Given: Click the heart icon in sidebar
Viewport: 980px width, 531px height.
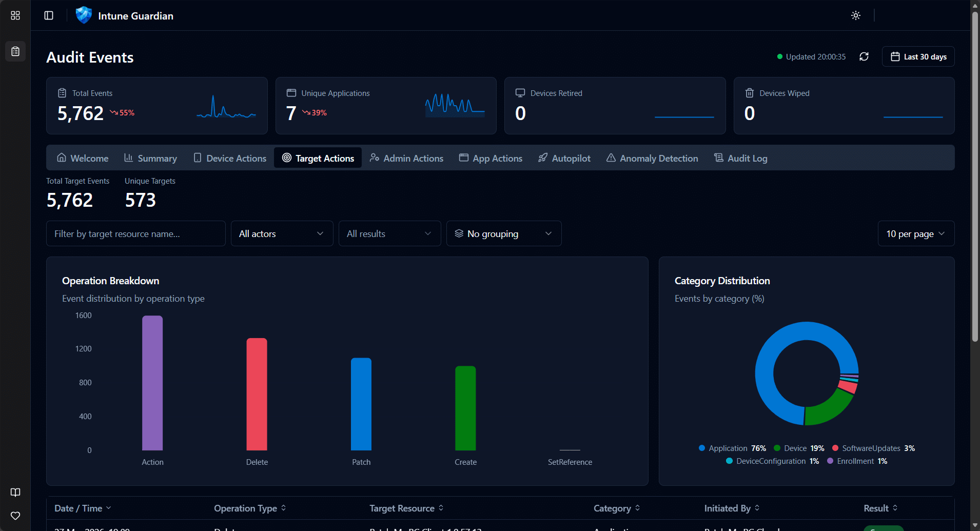Looking at the screenshot, I should [15, 516].
